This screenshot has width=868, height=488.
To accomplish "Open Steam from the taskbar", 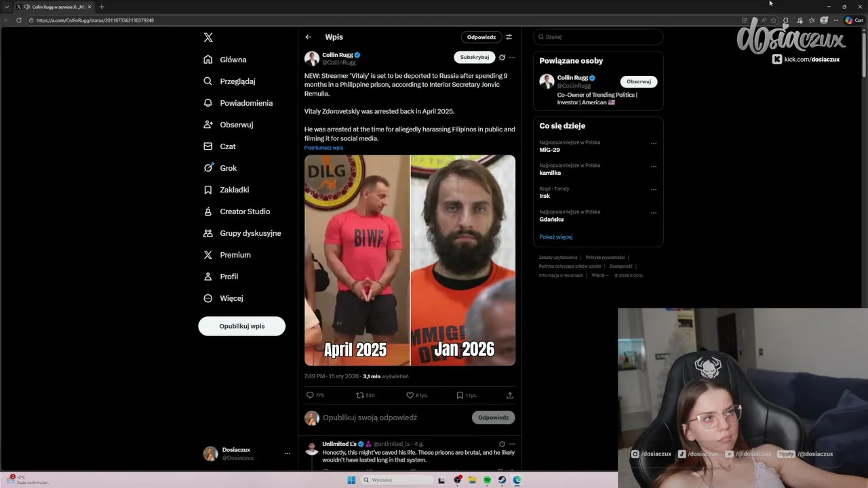I will click(502, 480).
